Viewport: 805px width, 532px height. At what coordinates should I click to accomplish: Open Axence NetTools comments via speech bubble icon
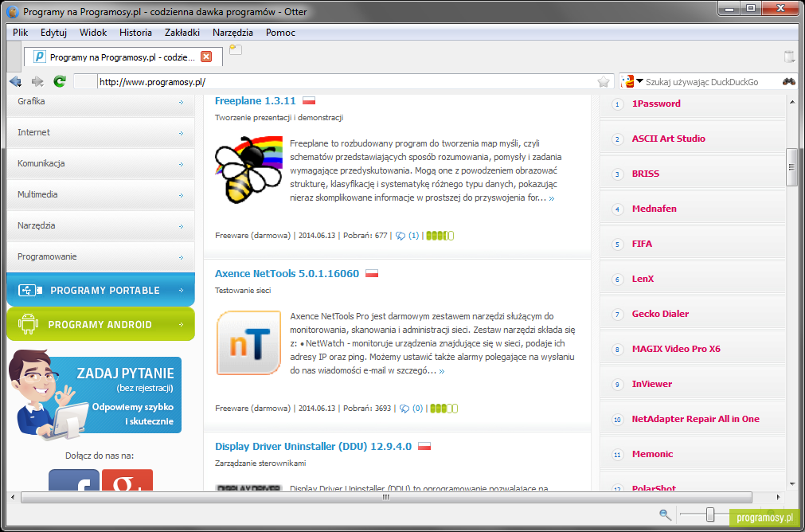[404, 409]
